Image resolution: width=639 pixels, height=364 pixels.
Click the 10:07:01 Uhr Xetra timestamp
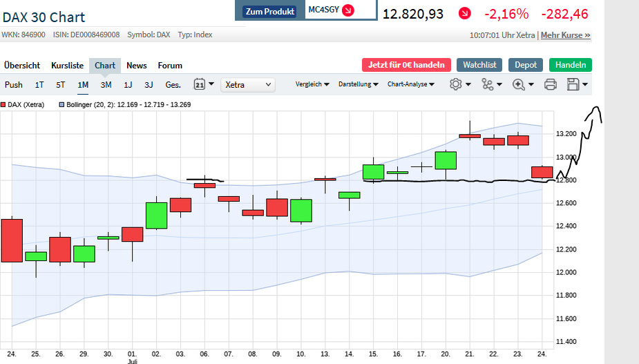tap(502, 35)
